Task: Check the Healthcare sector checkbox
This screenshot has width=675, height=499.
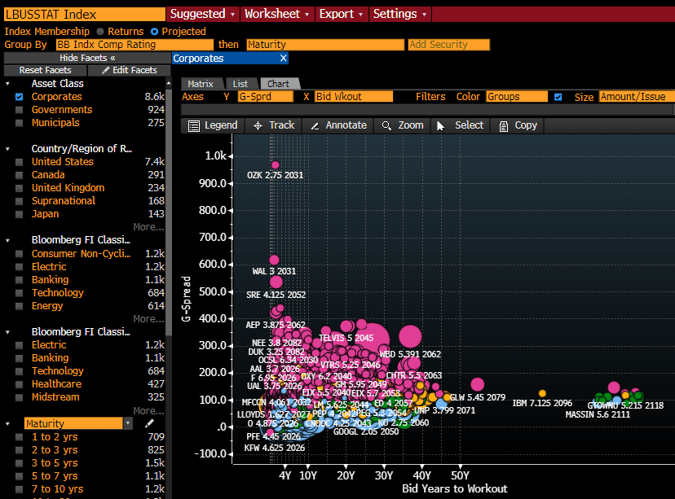Action: tap(19, 384)
